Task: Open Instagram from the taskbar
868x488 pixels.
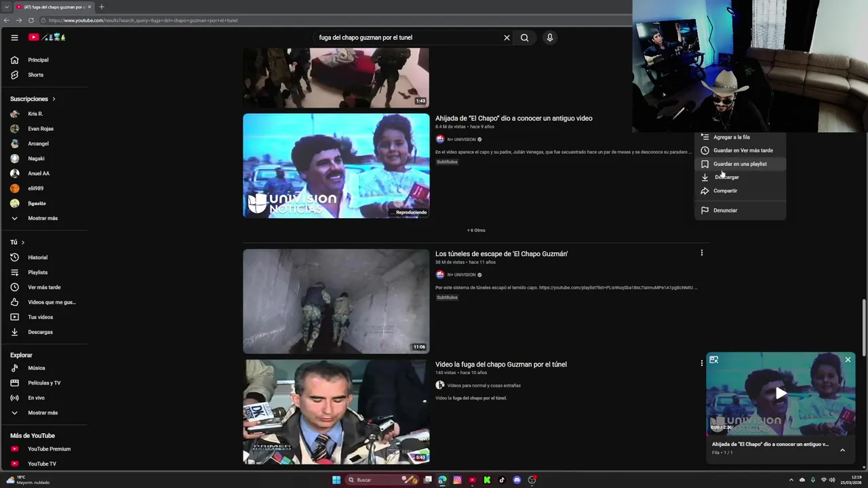Action: click(457, 480)
